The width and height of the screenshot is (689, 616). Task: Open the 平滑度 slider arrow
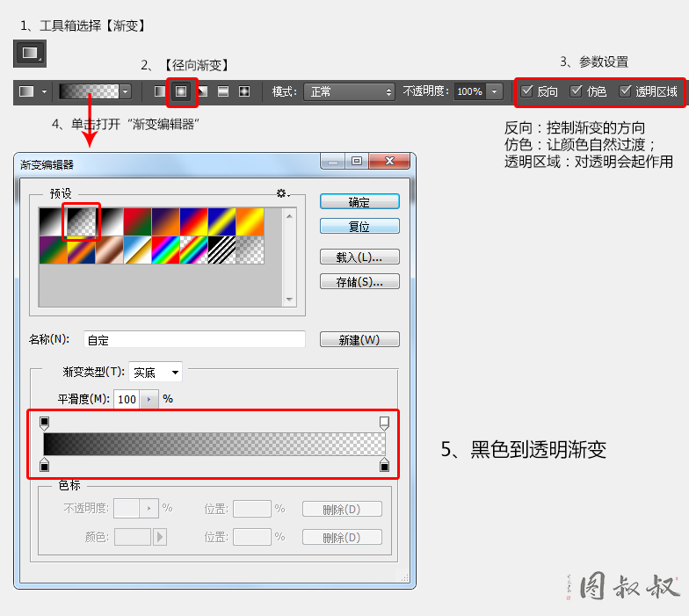(149, 399)
